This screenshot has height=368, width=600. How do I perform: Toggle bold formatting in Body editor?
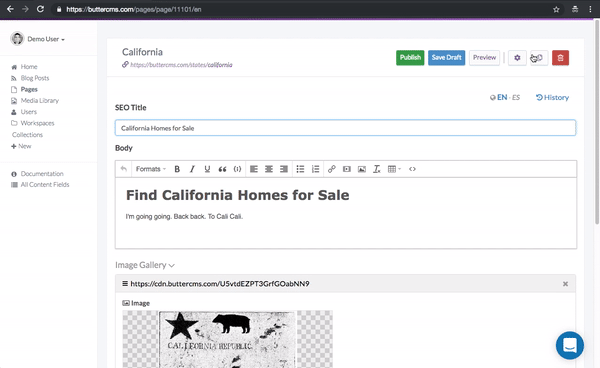(177, 169)
